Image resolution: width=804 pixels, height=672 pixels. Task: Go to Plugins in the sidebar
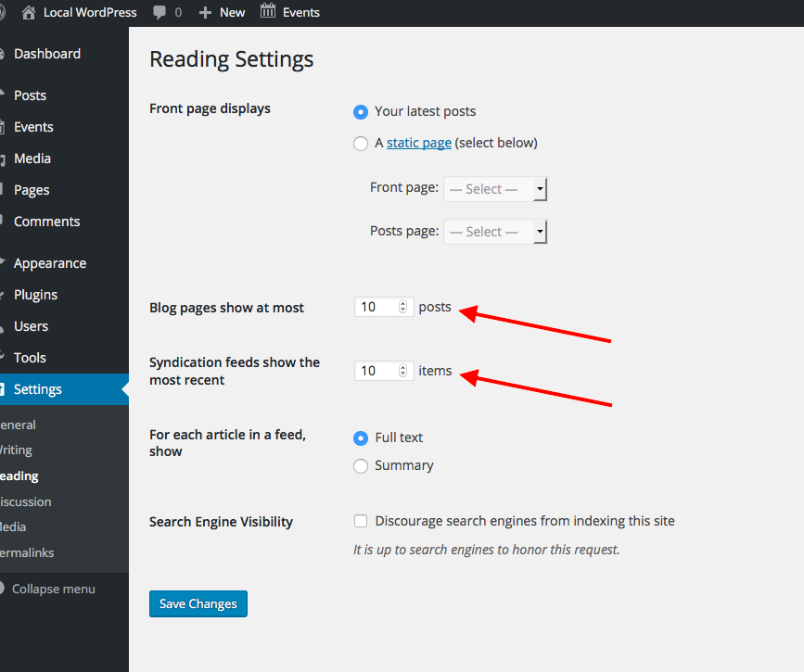[35, 295]
